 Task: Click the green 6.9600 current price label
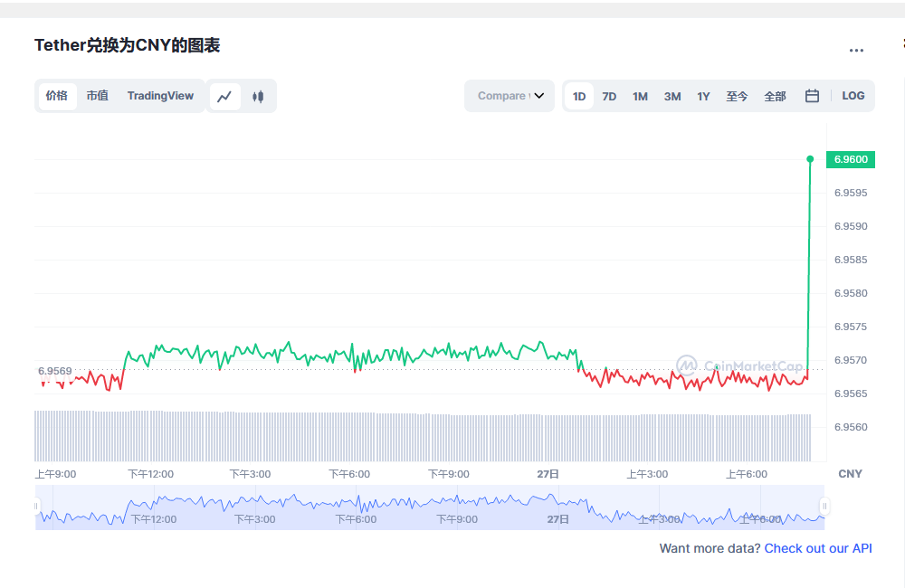[x=851, y=159]
